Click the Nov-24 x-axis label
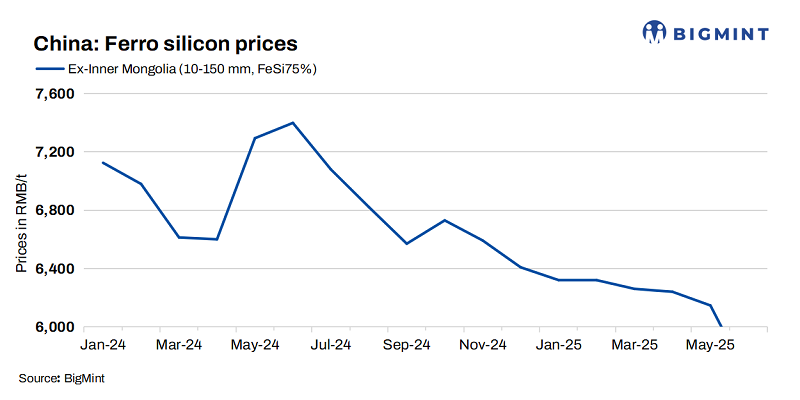Screen dimensions: 800x400 point(483,345)
